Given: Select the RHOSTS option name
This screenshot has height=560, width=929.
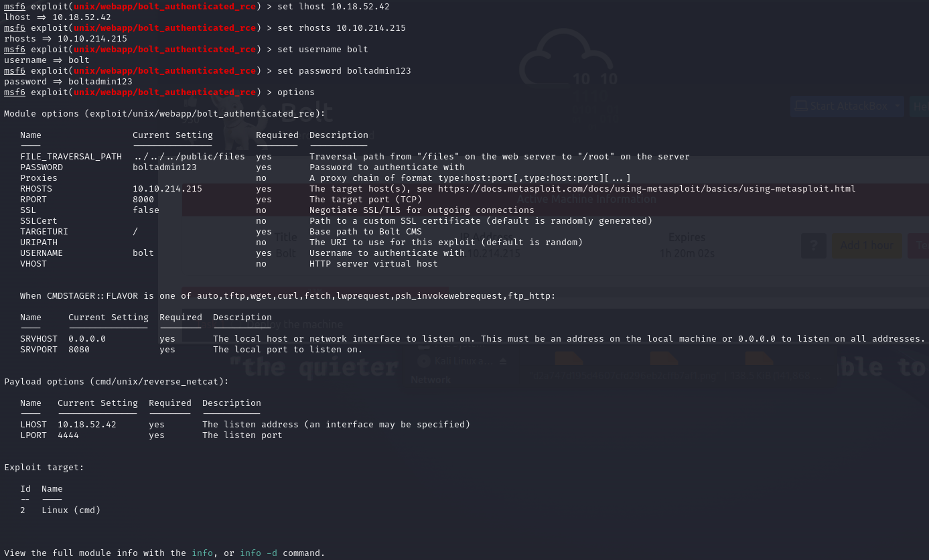Looking at the screenshot, I should click(36, 189).
